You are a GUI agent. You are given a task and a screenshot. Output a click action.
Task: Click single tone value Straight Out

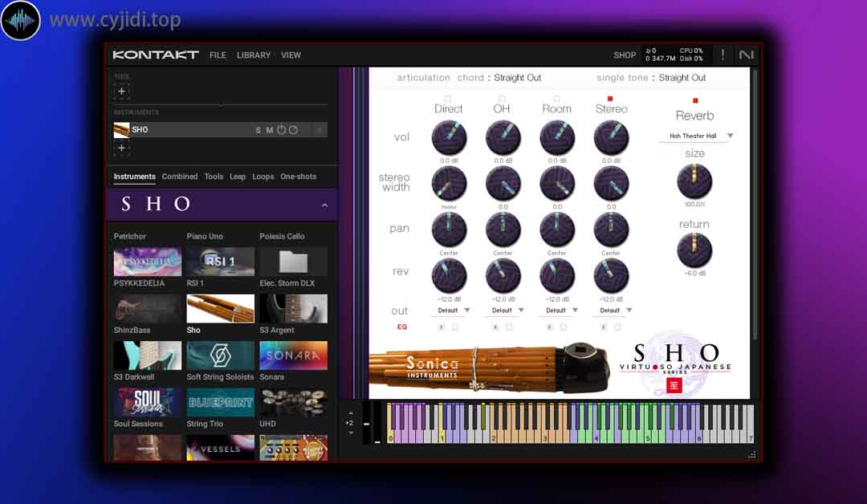pyautogui.click(x=682, y=78)
